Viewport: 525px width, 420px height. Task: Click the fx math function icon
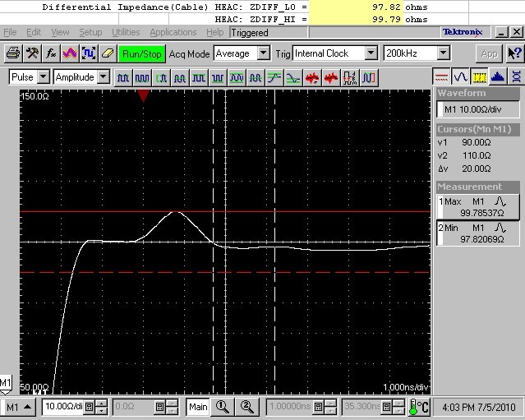(51, 53)
